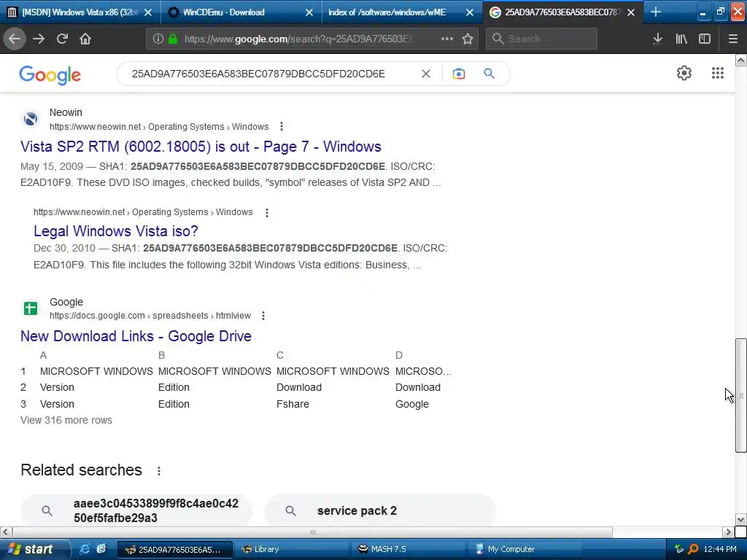747x560 pixels.
Task: Click the Firefox Search box
Action: (541, 39)
